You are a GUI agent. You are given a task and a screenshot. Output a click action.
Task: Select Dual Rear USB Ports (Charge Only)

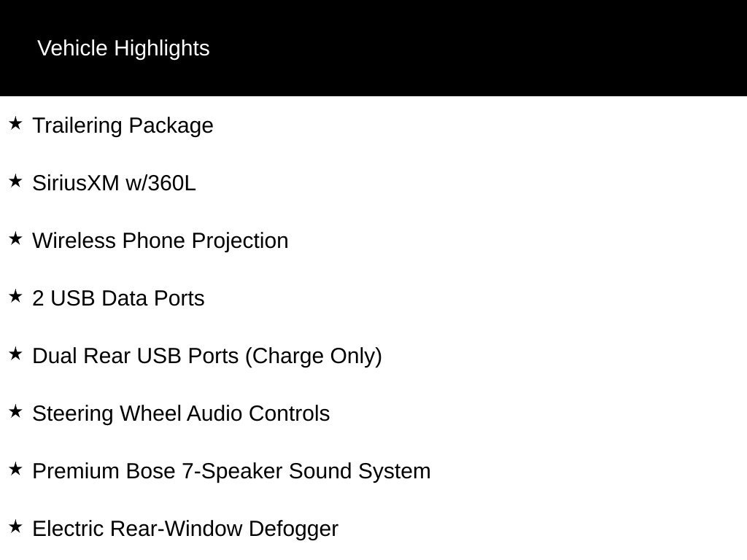pyautogui.click(x=207, y=356)
